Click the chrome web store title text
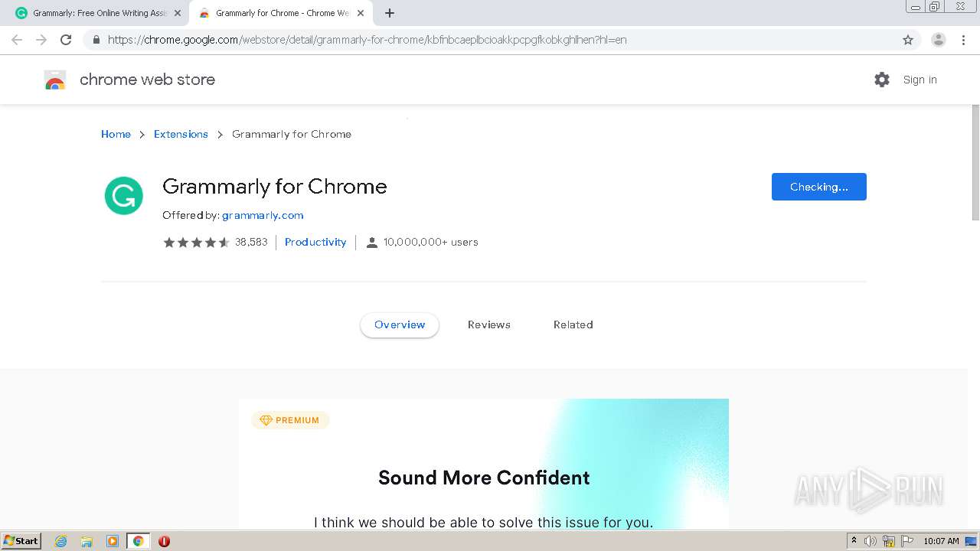This screenshot has width=980, height=551. pyautogui.click(x=147, y=80)
